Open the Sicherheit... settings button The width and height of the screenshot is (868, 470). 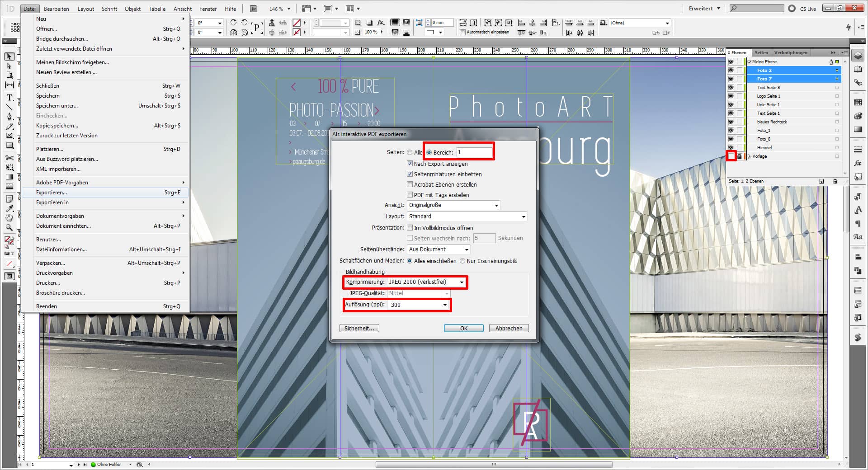[359, 329]
